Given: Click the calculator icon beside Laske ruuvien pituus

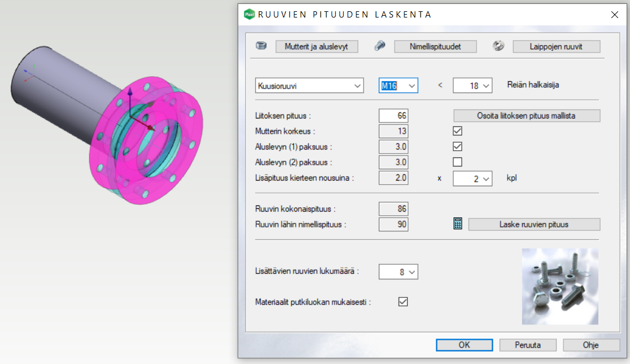Looking at the screenshot, I should point(458,224).
